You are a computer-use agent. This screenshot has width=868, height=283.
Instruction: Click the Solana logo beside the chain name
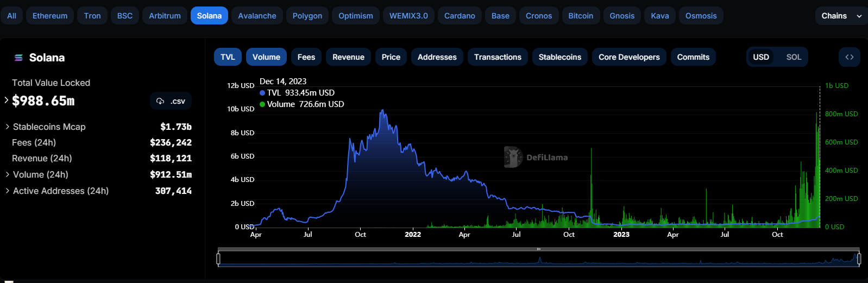point(18,58)
